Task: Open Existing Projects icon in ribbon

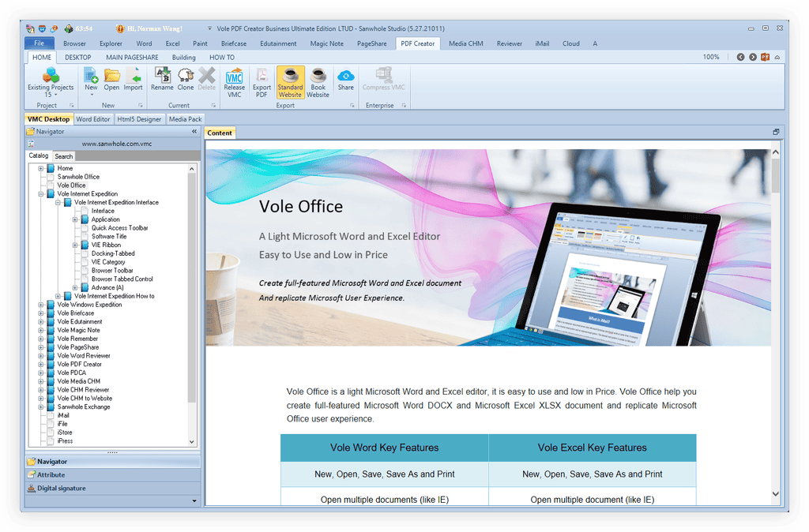Action: [51, 75]
